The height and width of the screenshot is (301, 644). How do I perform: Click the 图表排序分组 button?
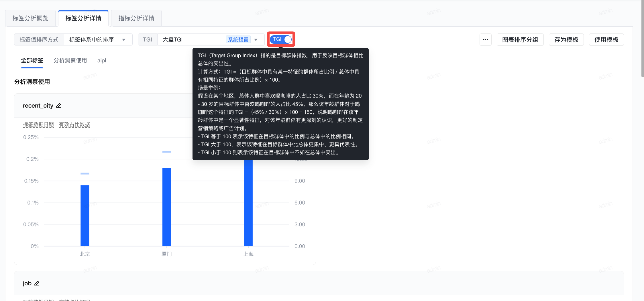[x=520, y=39]
